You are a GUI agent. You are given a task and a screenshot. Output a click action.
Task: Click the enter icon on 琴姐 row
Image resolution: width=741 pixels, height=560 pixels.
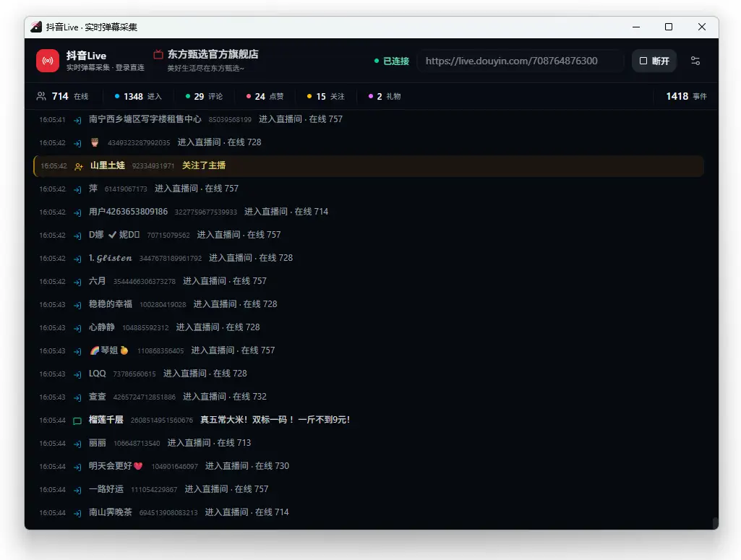coord(77,351)
